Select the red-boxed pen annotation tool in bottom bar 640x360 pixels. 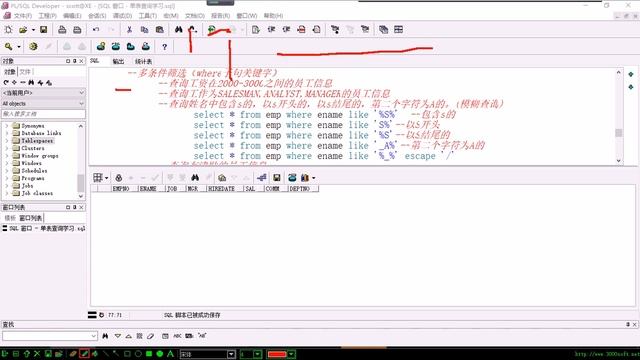pos(84,354)
